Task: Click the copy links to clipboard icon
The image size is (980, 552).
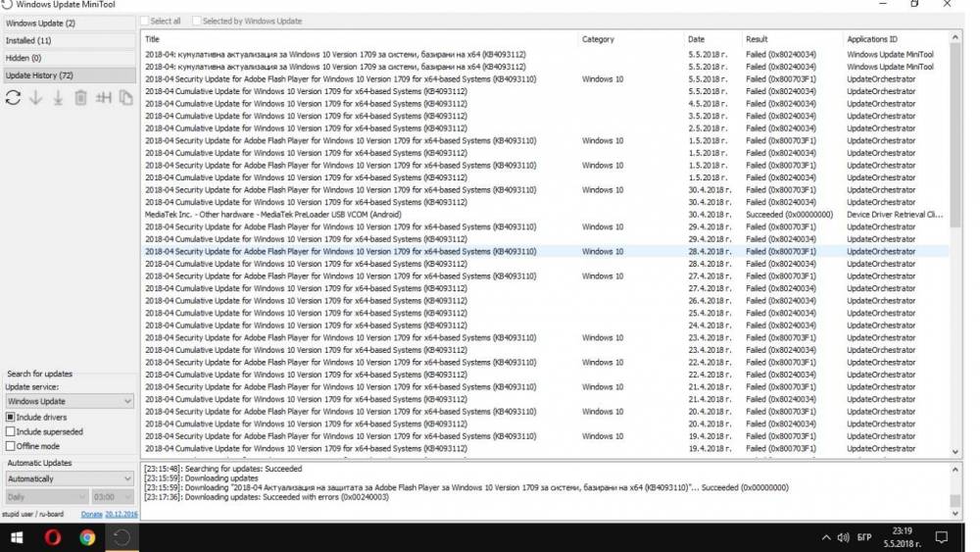Action: (125, 97)
